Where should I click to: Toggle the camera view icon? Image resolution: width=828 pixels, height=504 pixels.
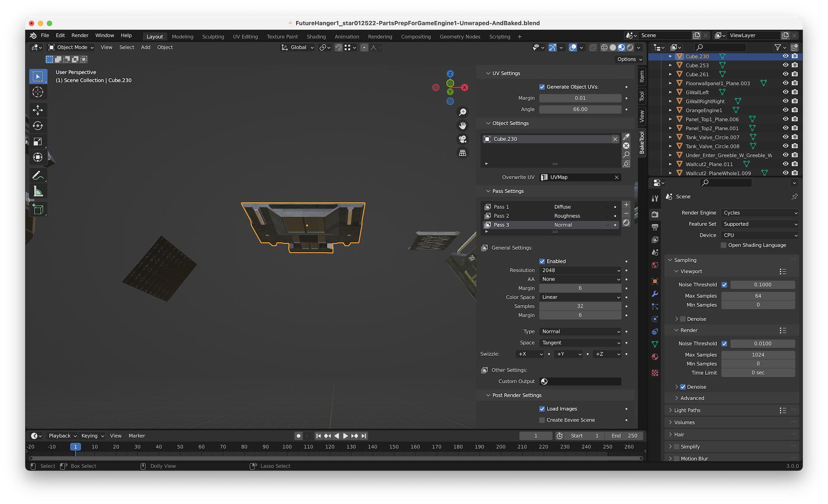(463, 139)
